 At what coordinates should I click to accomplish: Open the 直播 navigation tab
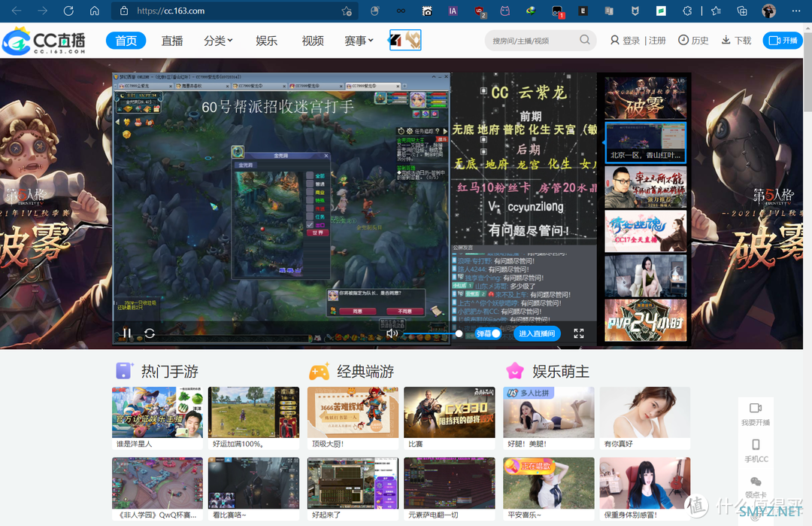(x=172, y=41)
